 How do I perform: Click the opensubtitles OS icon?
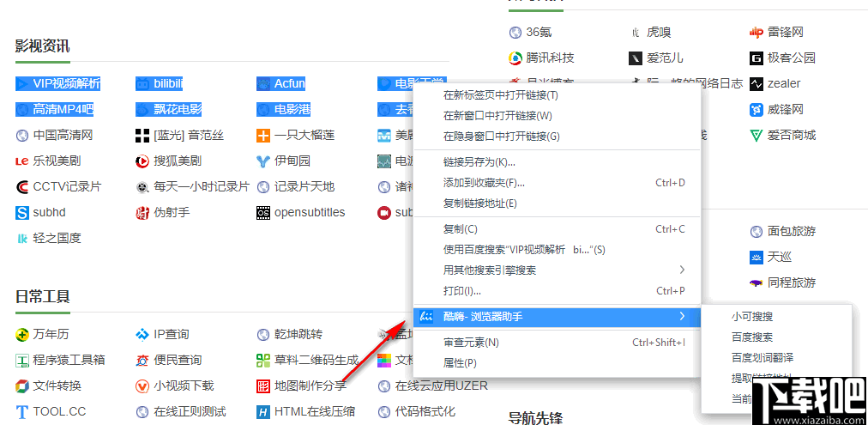263,212
